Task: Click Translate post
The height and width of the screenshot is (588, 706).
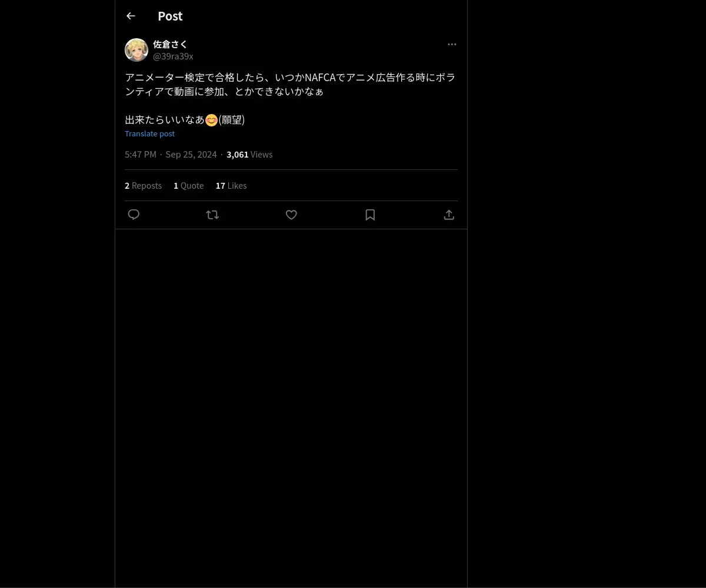Action: point(149,133)
